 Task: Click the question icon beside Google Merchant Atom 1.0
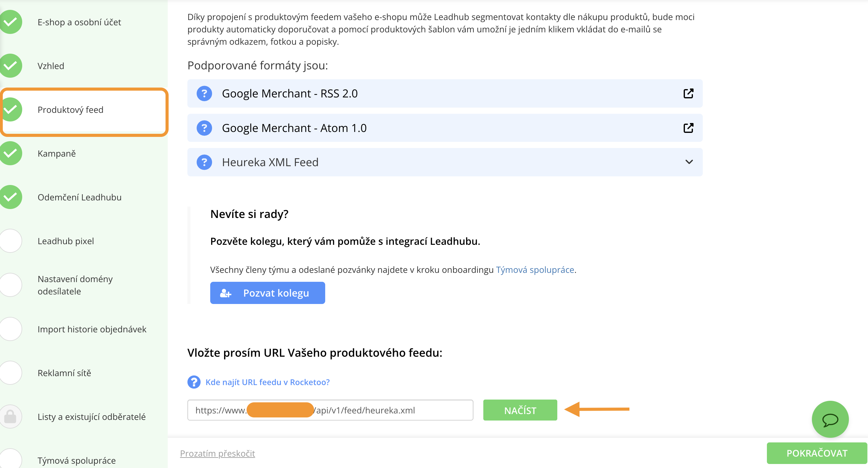pos(204,128)
